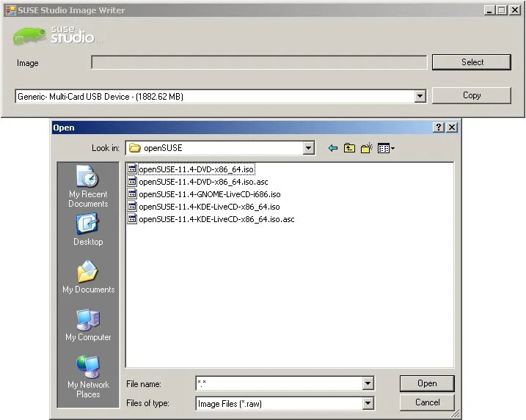526x420 pixels.
Task: Click the Image path field in Image Writer
Action: (259, 62)
